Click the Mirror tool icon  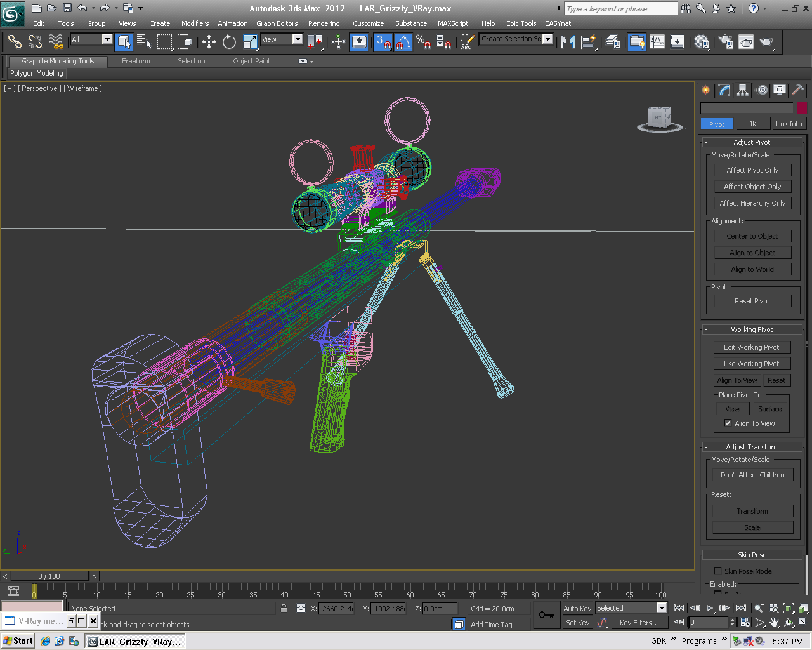568,42
